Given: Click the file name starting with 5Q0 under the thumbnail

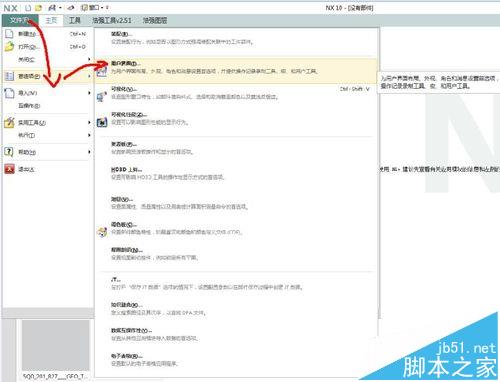Looking at the screenshot, I should 56,376.
